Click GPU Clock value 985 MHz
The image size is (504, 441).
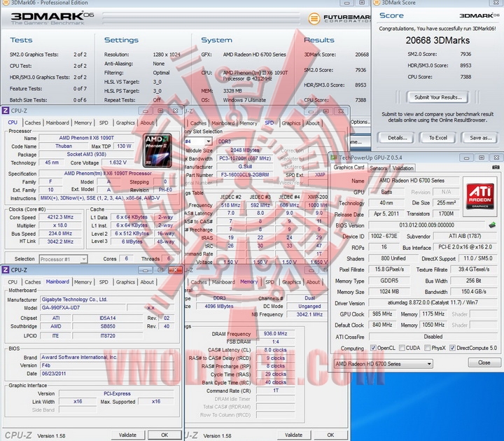point(382,314)
